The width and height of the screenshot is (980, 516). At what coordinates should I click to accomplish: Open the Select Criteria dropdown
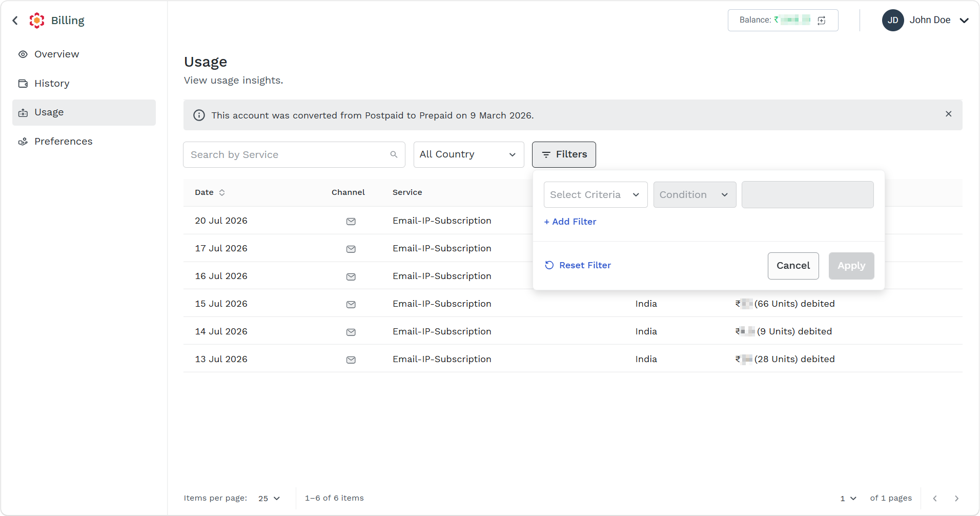pyautogui.click(x=596, y=195)
